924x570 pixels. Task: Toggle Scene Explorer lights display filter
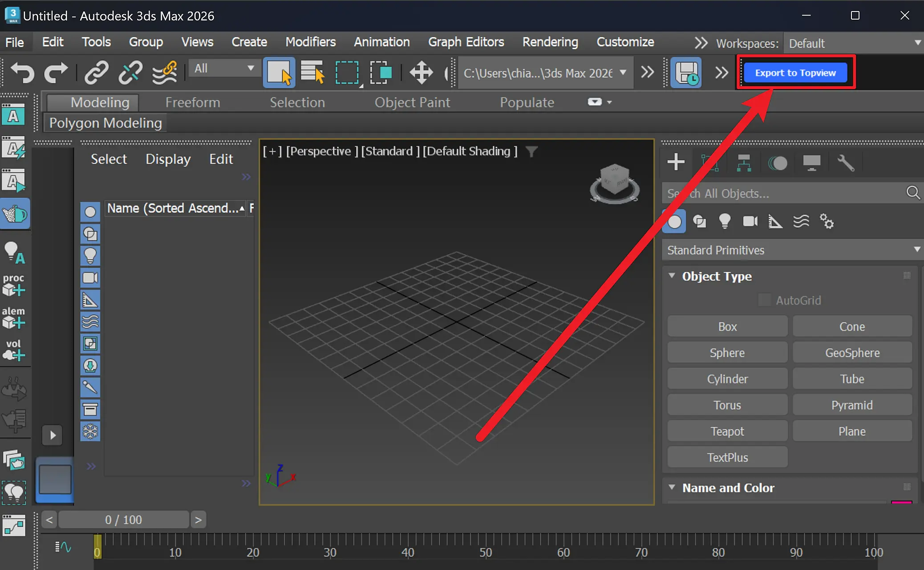90,256
